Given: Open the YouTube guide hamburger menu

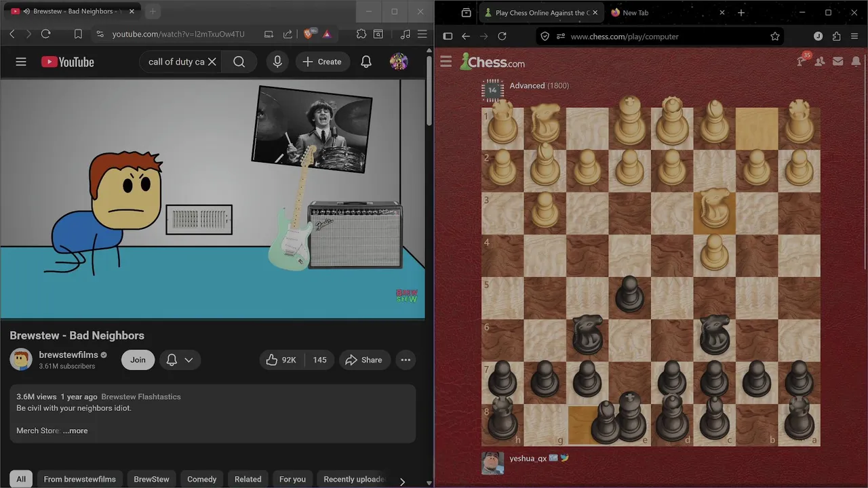Looking at the screenshot, I should click(x=21, y=62).
